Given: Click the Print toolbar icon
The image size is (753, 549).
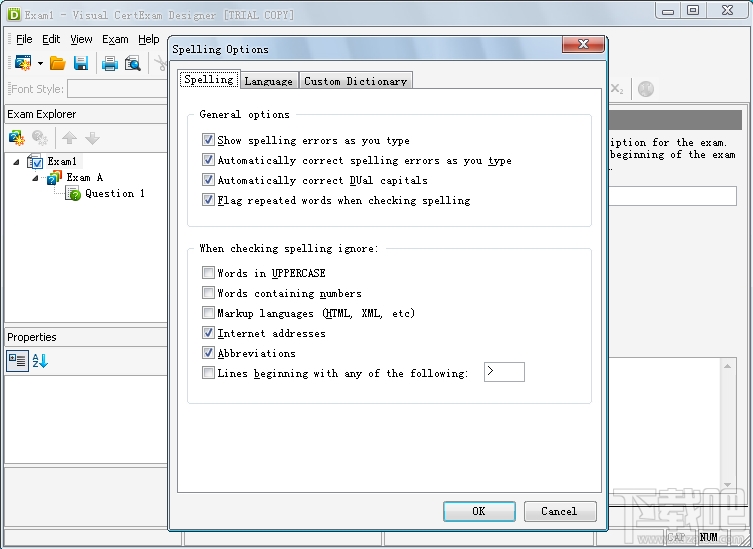Looking at the screenshot, I should pyautogui.click(x=109, y=63).
